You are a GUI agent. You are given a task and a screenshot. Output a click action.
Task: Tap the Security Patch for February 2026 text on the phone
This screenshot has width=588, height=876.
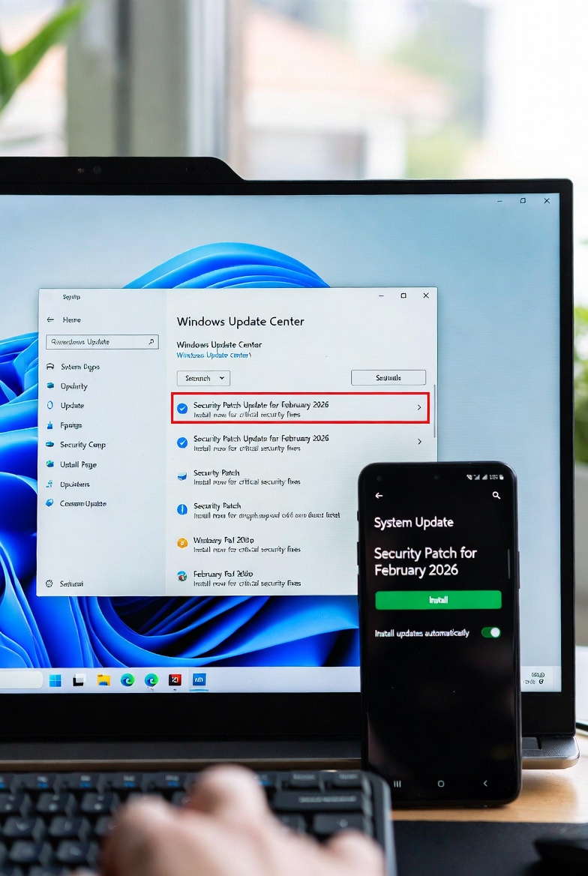[x=424, y=562]
